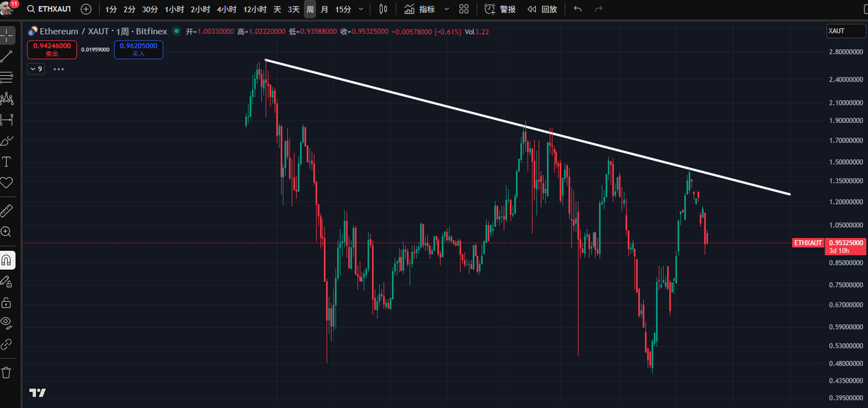Select the trend line drawing tool
This screenshot has width=868, height=408.
click(x=7, y=56)
